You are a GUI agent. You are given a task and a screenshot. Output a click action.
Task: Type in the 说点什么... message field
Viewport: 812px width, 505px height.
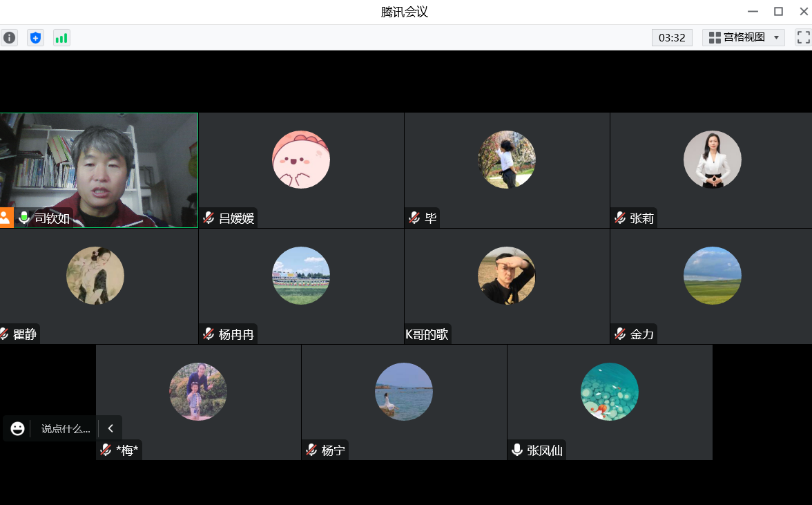coord(66,428)
